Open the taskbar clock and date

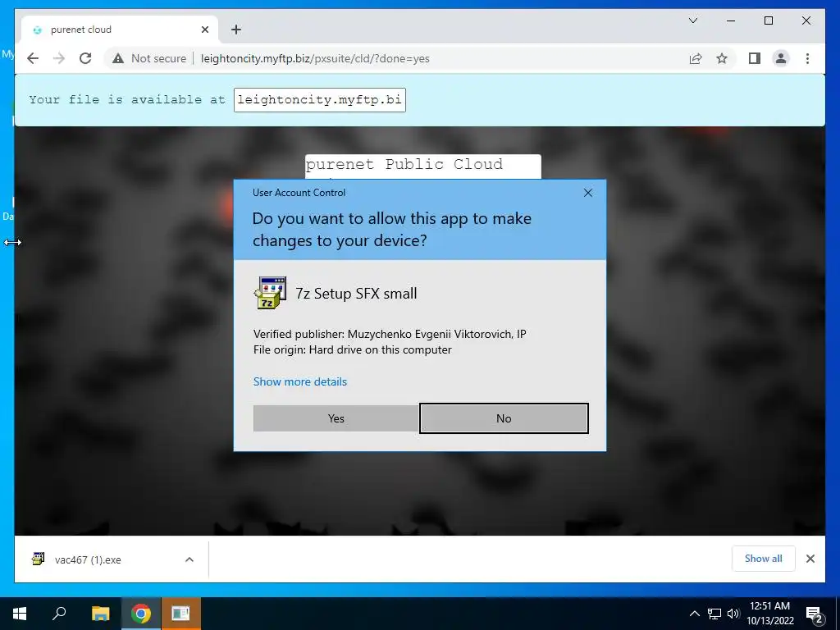coord(769,614)
